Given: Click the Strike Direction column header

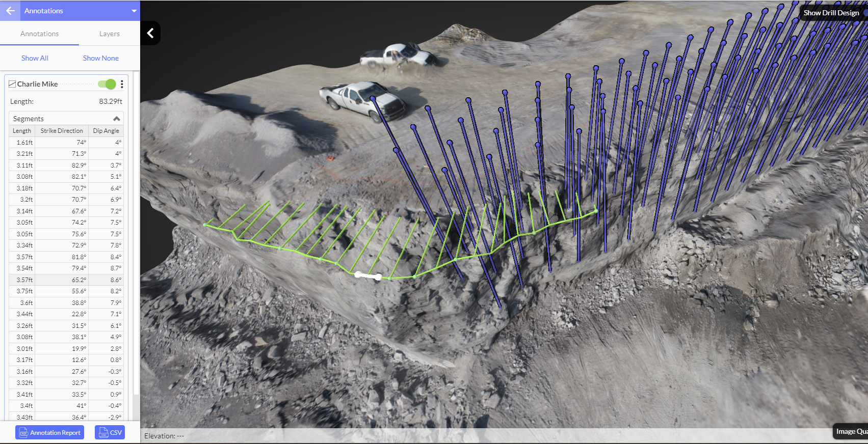Looking at the screenshot, I should pos(62,131).
